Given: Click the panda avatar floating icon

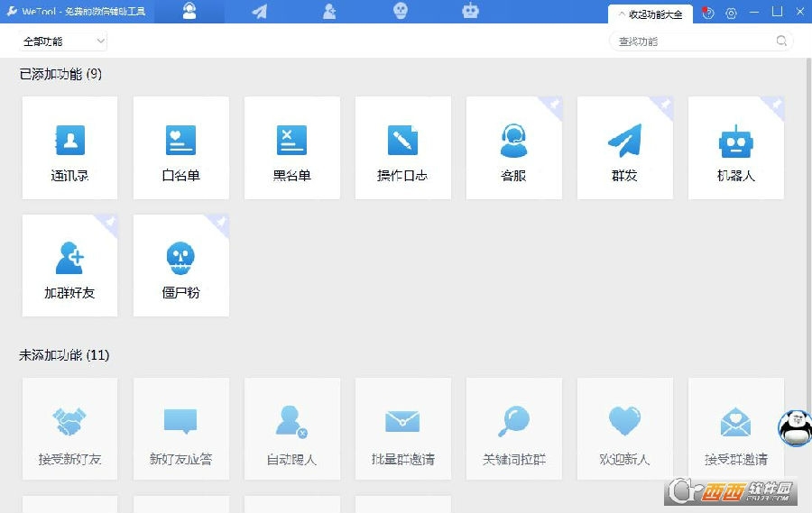Looking at the screenshot, I should click(796, 427).
